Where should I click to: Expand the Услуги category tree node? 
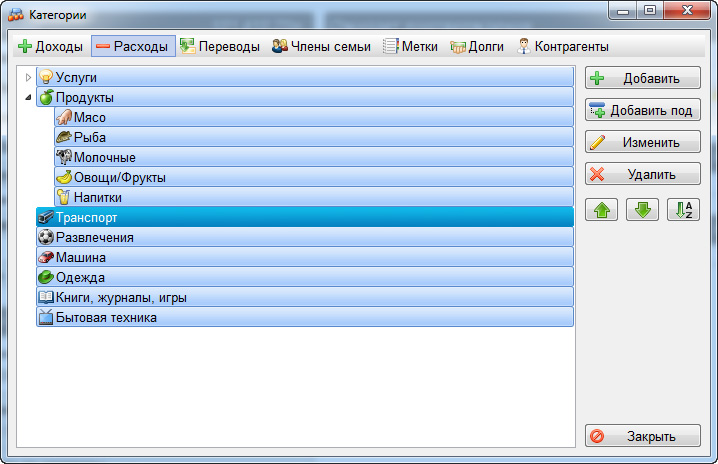(28, 77)
